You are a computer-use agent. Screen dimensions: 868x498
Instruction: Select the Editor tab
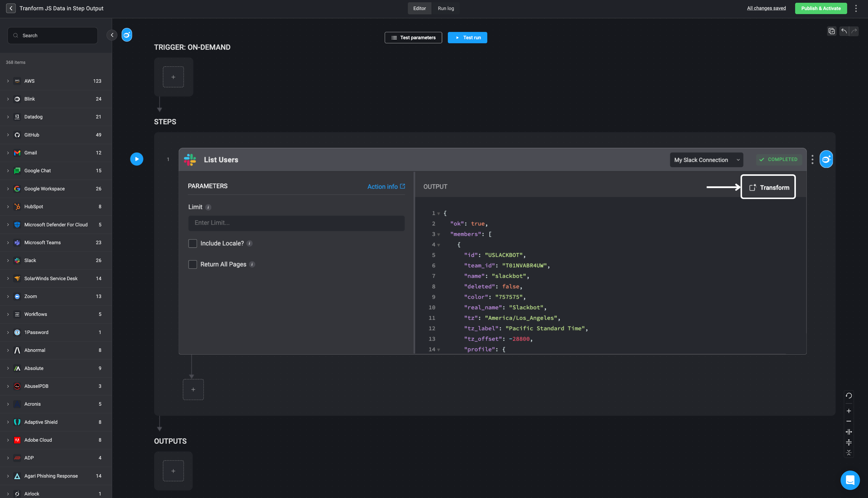coord(419,8)
